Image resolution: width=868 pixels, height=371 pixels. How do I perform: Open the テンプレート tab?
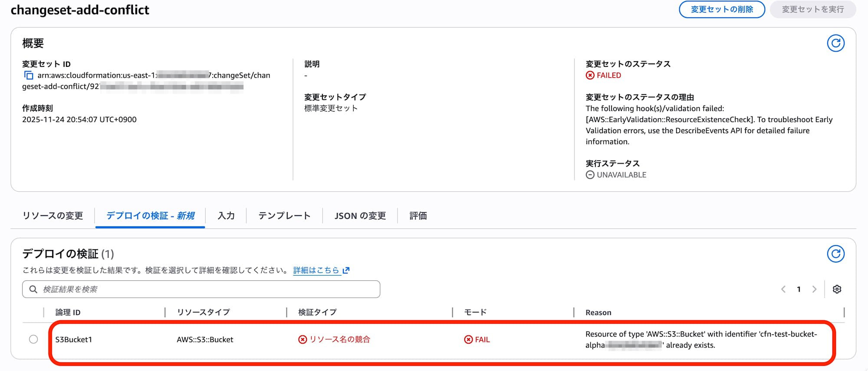(x=284, y=216)
